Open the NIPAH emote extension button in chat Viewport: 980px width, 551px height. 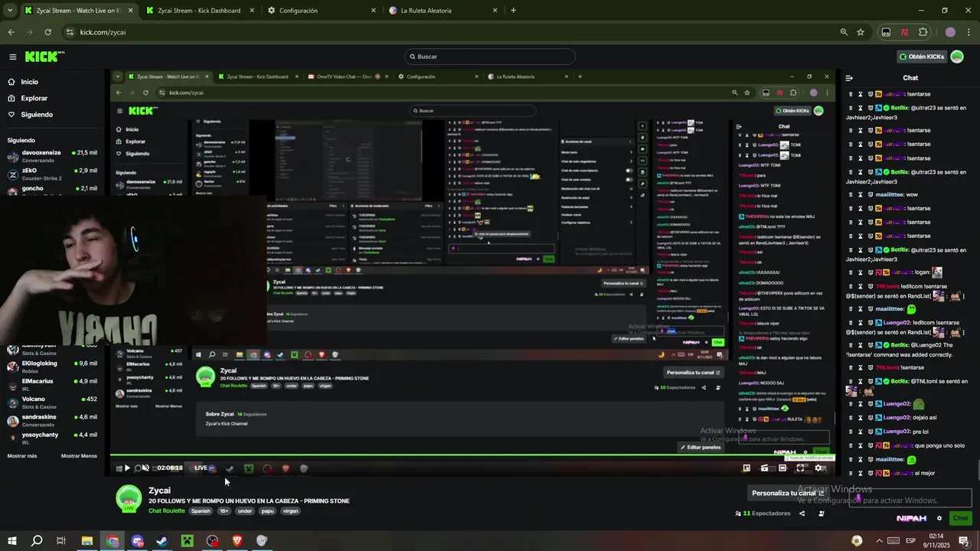click(911, 518)
